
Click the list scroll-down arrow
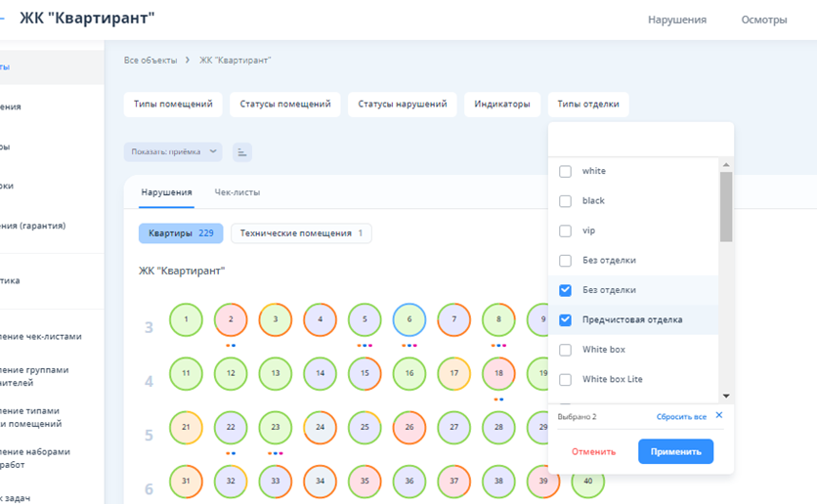725,396
